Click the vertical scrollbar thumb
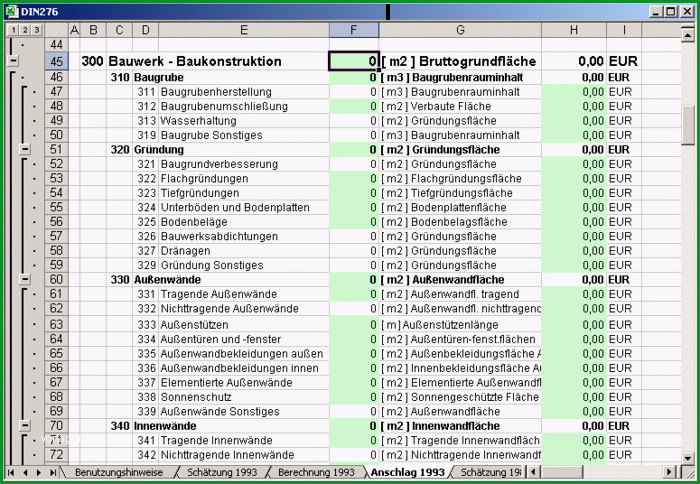Screen dimensions: 700x484 pos(688,125)
